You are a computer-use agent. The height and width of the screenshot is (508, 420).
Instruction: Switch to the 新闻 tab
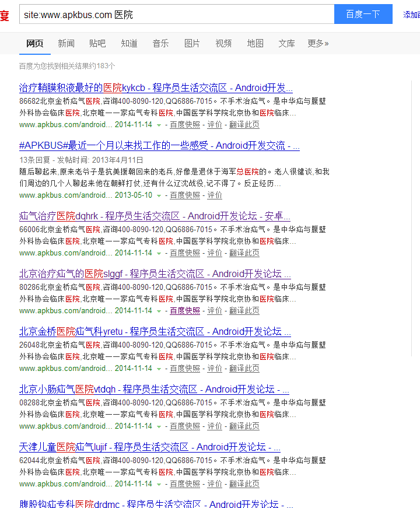(66, 43)
